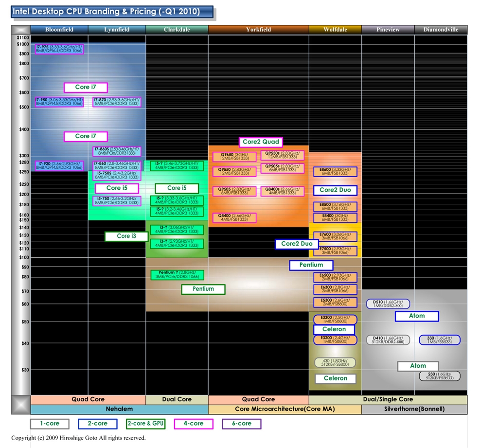The image size is (498, 448).
Task: Select the E7500 2.93GHz processor box
Action: tap(335, 251)
